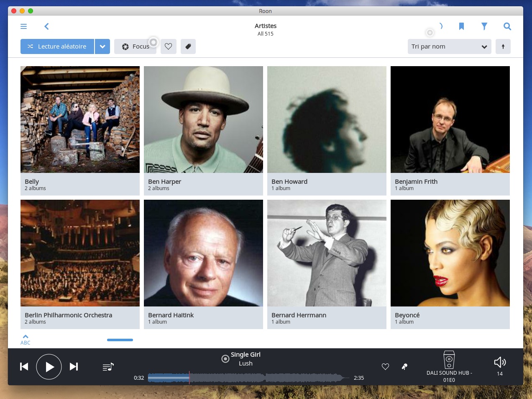The height and width of the screenshot is (399, 532).
Task: Expand the Lecture aléatoire options arrow
Action: [x=102, y=46]
